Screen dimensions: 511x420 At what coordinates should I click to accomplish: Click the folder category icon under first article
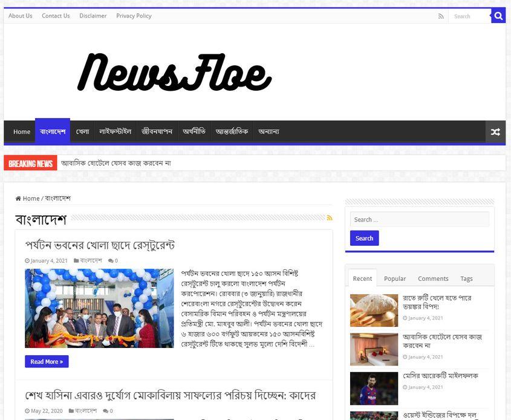[76, 261]
